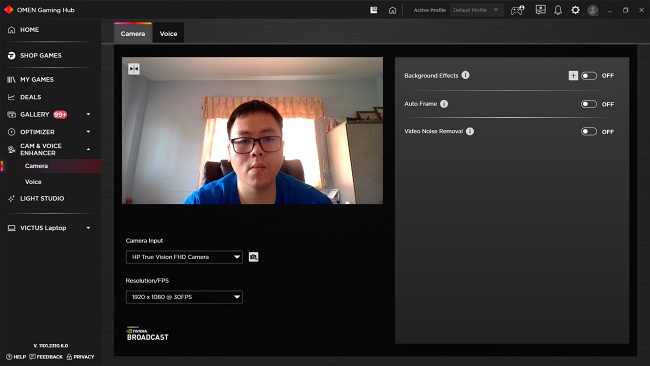Open settings gear icon
Screen dimensions: 650x366
click(575, 10)
